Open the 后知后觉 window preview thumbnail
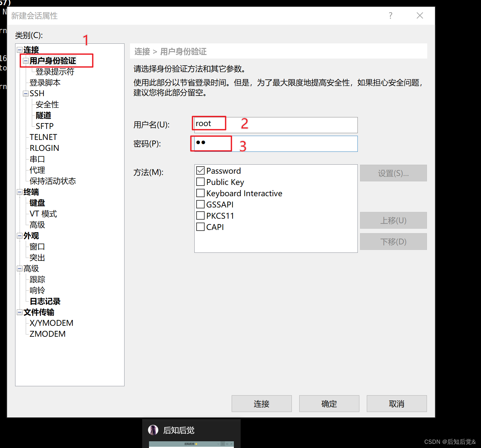 (x=191, y=444)
